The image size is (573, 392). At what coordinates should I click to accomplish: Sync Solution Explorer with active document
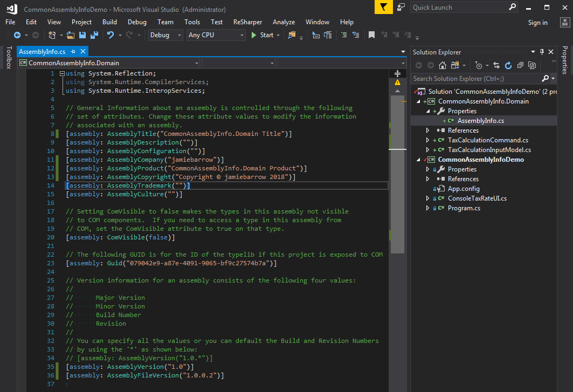496,65
